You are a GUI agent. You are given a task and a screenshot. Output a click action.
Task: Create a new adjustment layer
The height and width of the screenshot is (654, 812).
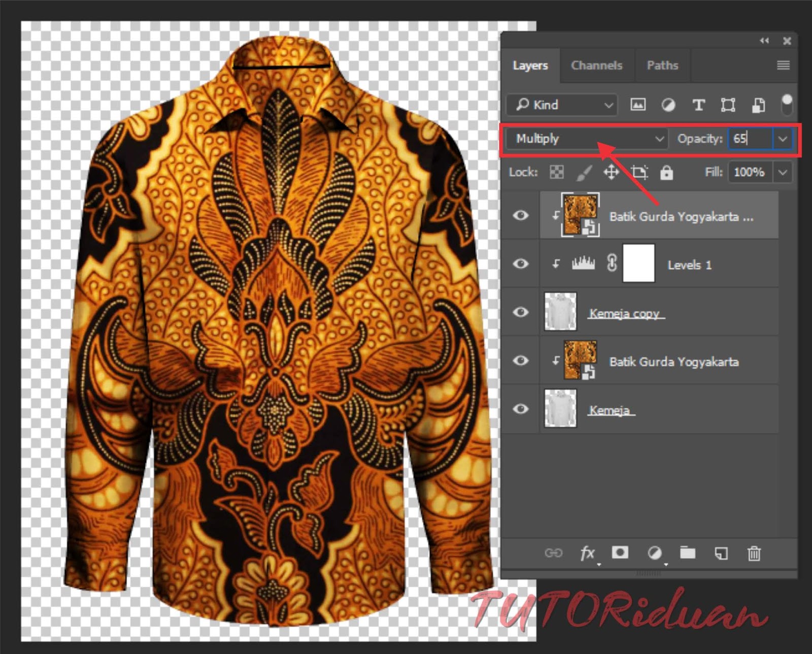pos(655,553)
